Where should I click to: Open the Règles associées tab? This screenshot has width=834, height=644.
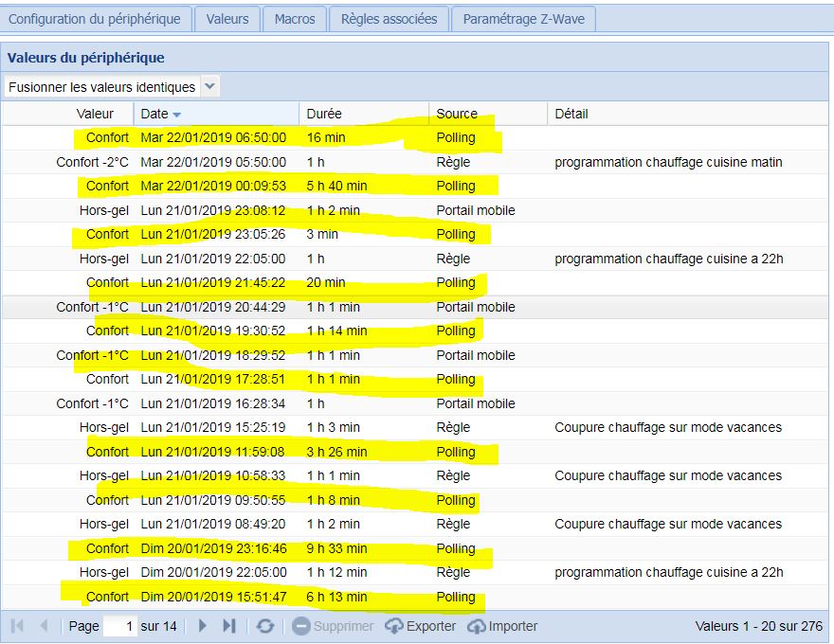tap(389, 19)
